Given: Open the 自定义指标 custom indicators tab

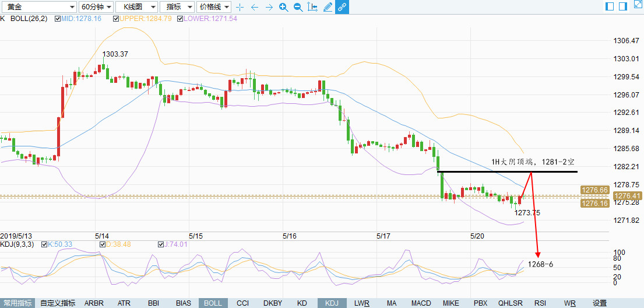Looking at the screenshot, I should pos(58,303).
